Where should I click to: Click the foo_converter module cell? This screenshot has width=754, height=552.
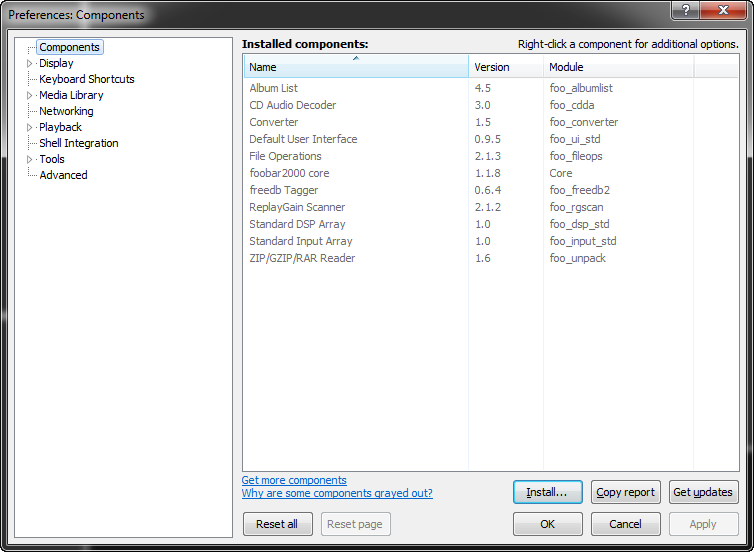[x=584, y=122]
